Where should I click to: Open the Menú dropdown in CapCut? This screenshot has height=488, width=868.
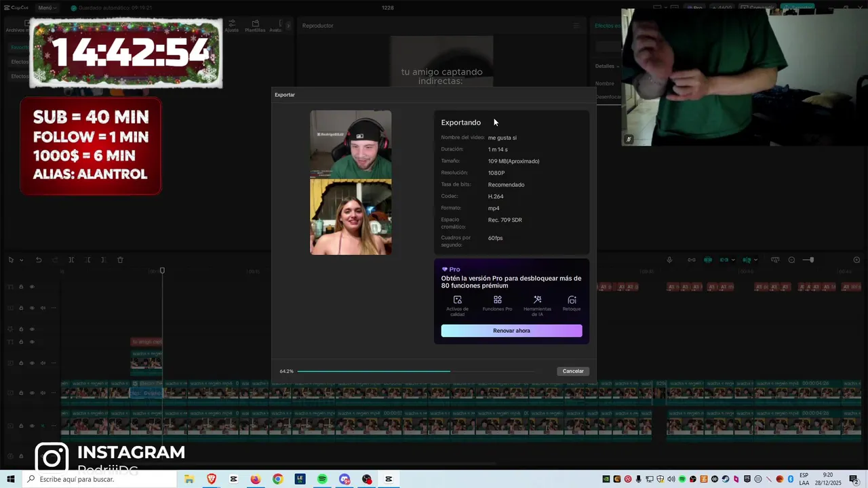click(x=47, y=7)
